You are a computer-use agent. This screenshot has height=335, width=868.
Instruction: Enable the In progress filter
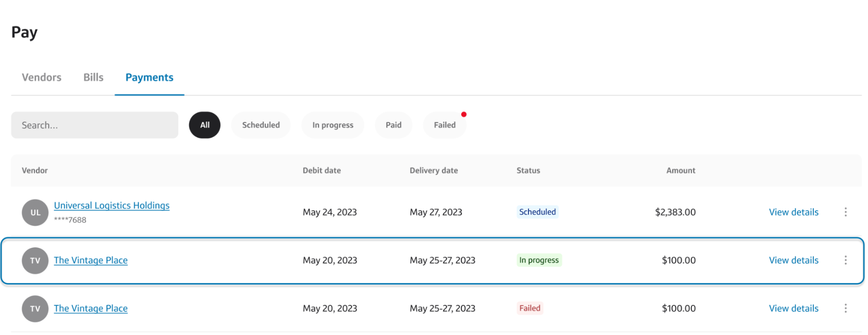point(333,125)
